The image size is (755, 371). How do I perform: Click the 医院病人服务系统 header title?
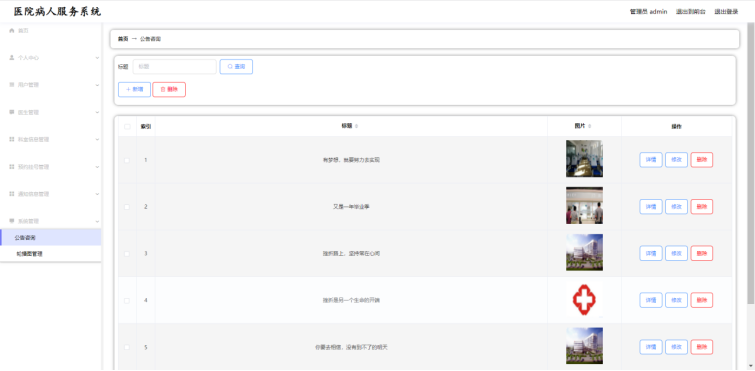tap(57, 12)
